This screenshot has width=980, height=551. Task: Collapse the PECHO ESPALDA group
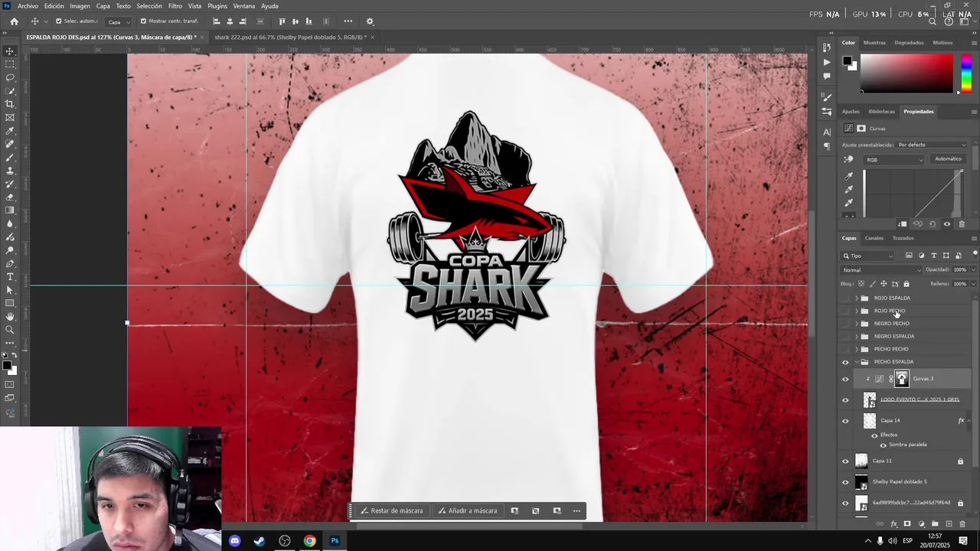click(857, 362)
